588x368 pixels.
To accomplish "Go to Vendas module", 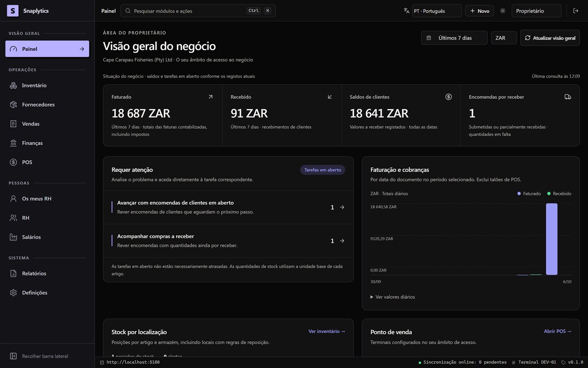I will 47,124.
